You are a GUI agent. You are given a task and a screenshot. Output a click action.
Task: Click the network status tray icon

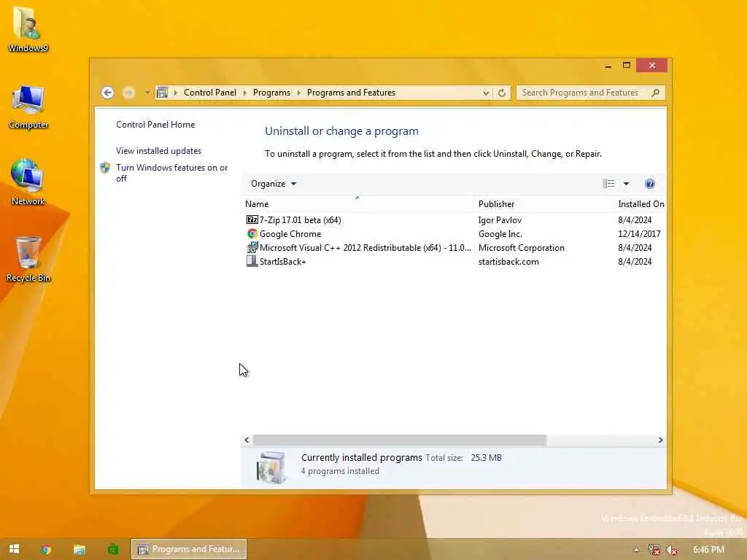click(x=654, y=550)
